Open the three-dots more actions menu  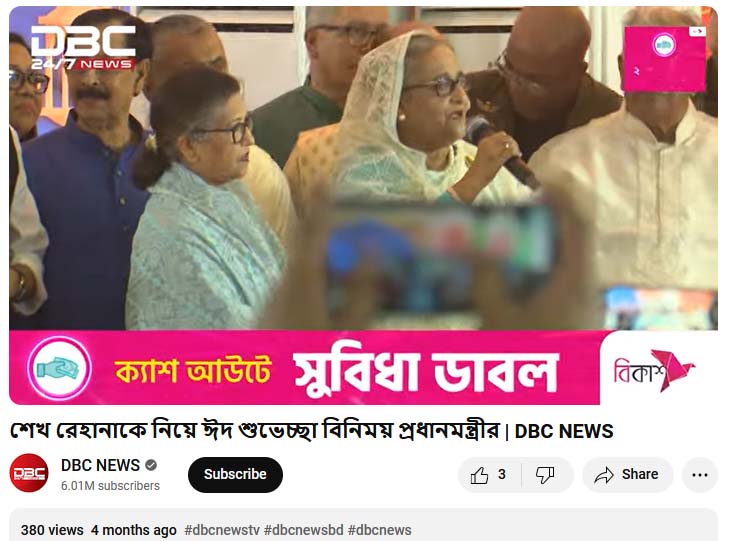(699, 474)
